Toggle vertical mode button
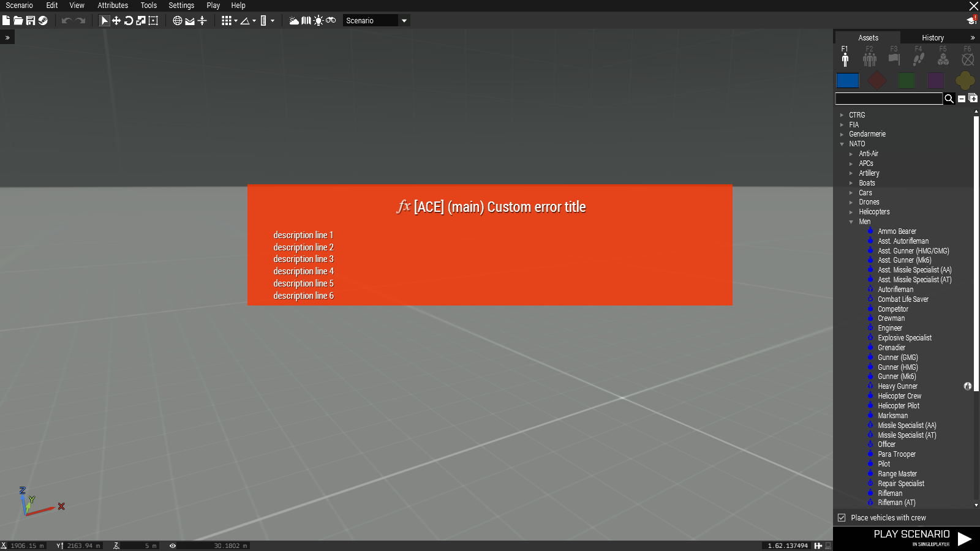The width and height of the screenshot is (980, 551). click(x=202, y=20)
